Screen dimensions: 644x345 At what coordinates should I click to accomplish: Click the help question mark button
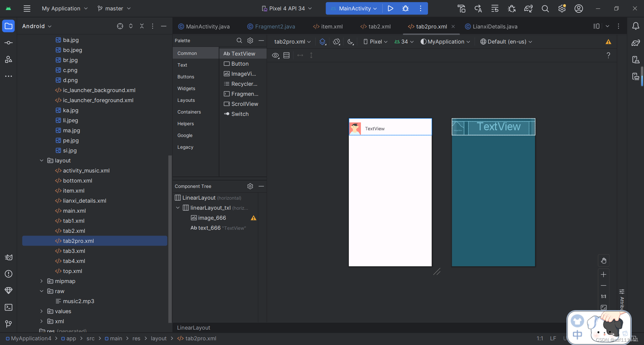608,55
